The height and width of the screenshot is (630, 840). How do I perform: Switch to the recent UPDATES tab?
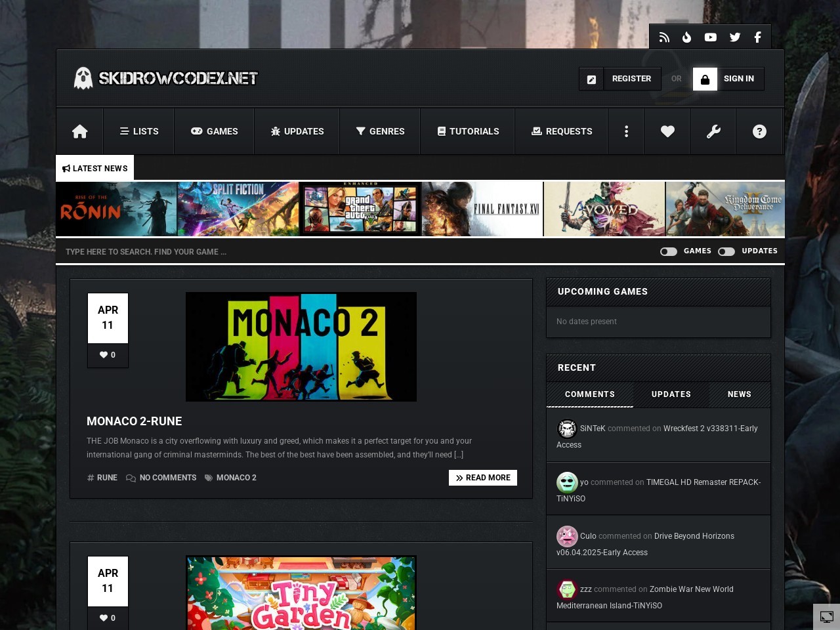[671, 394]
